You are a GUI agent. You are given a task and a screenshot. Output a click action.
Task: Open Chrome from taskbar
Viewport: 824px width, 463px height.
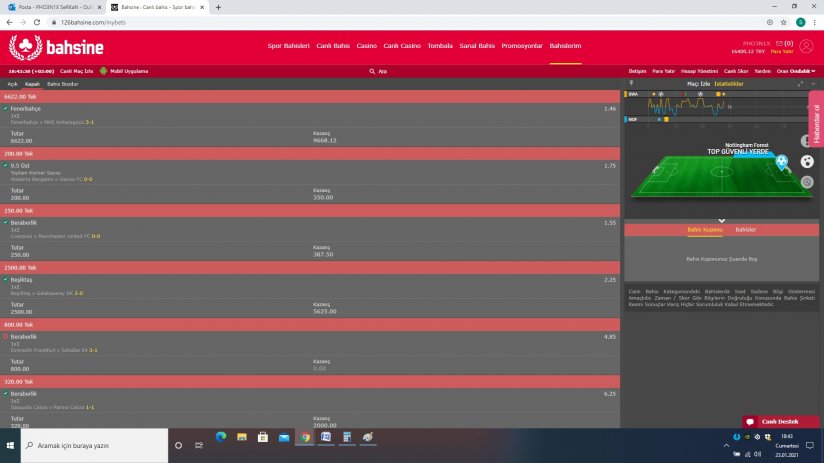[305, 437]
